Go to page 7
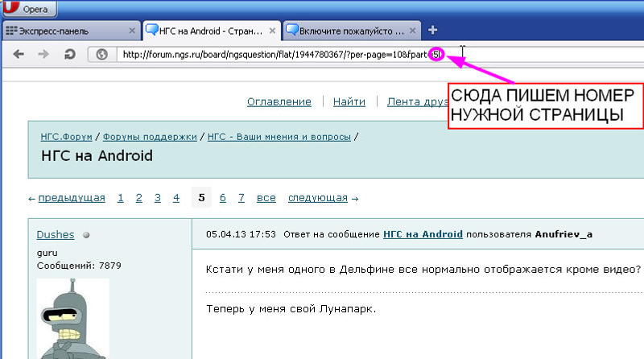The image size is (644, 359). click(241, 198)
